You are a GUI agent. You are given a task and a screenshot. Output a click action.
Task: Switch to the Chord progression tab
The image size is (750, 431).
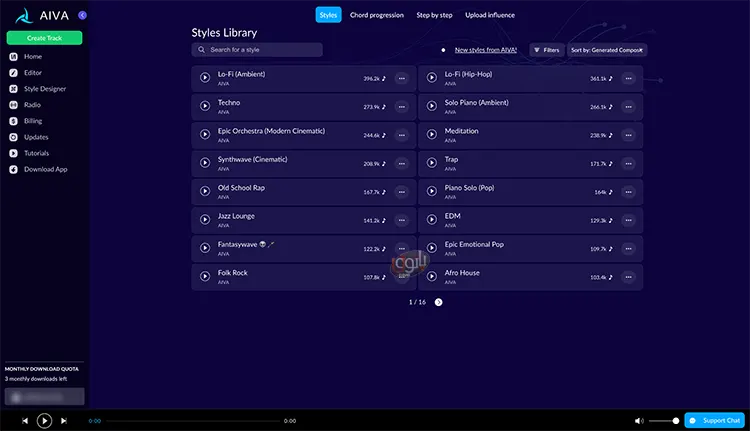click(378, 15)
